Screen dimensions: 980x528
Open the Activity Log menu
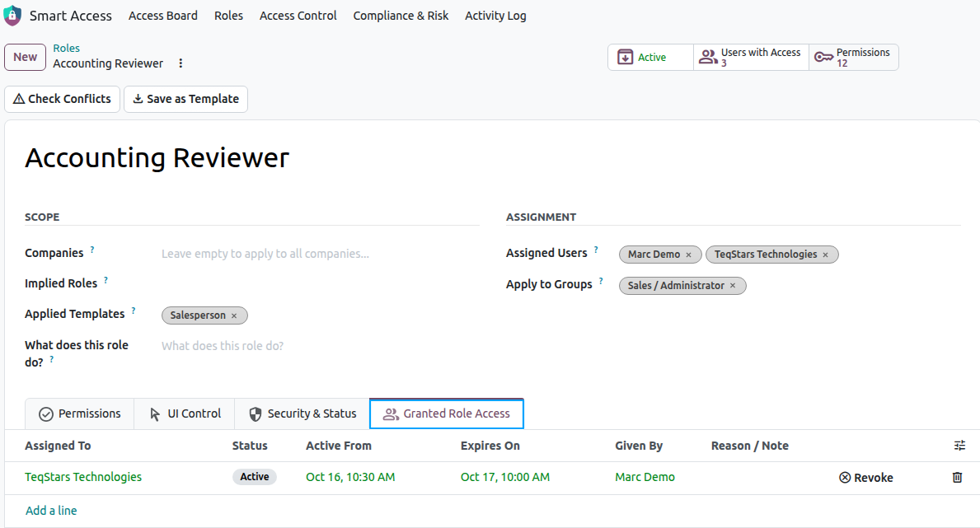(x=495, y=16)
